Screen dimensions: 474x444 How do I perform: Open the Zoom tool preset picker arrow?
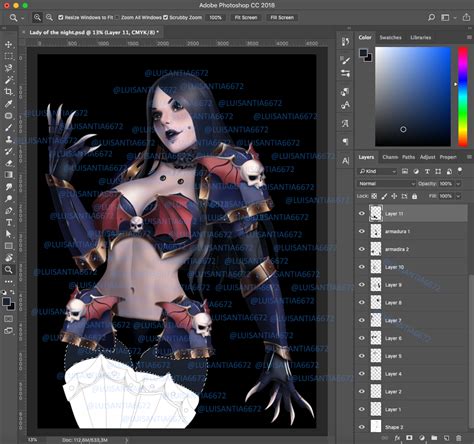coord(23,18)
